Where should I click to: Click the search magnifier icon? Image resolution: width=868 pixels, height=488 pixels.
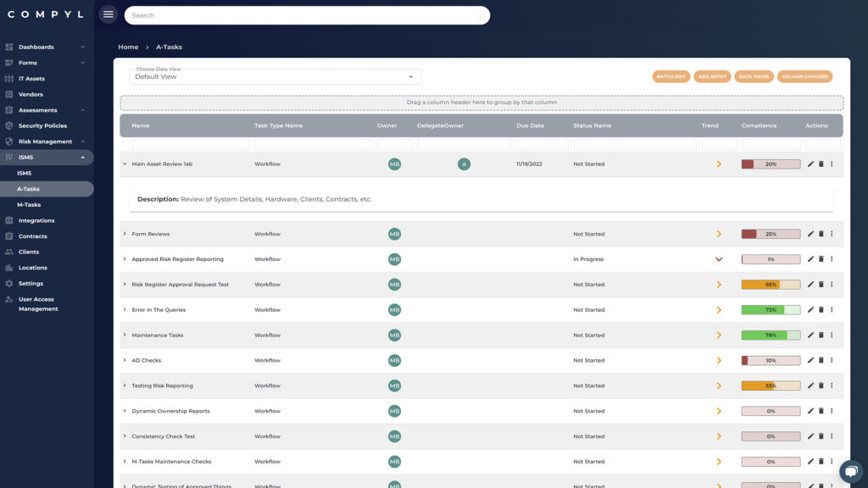click(480, 15)
